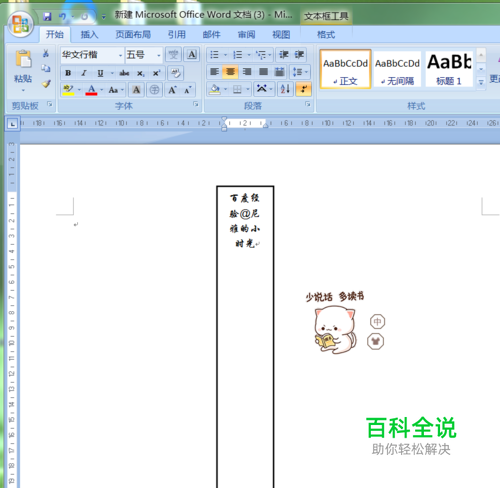Open the 段落 dialog launcher
The image size is (500, 488).
tap(308, 104)
